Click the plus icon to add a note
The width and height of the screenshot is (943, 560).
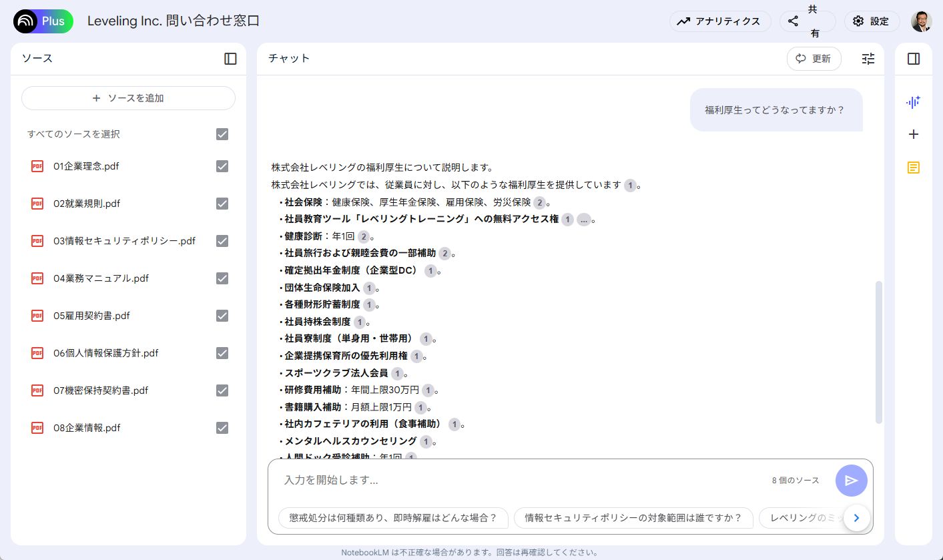point(913,134)
